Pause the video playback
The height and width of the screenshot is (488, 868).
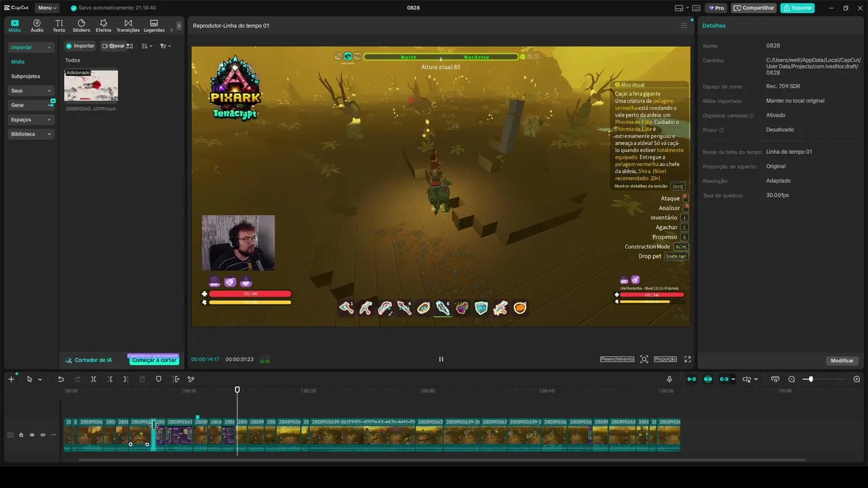click(x=441, y=359)
